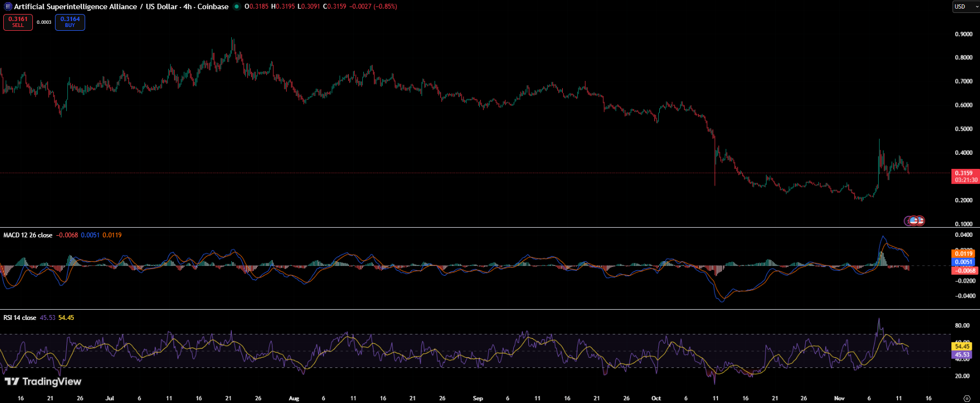Click the yellow 54.45 RSI axis tag
The image size is (980, 403).
tap(962, 346)
